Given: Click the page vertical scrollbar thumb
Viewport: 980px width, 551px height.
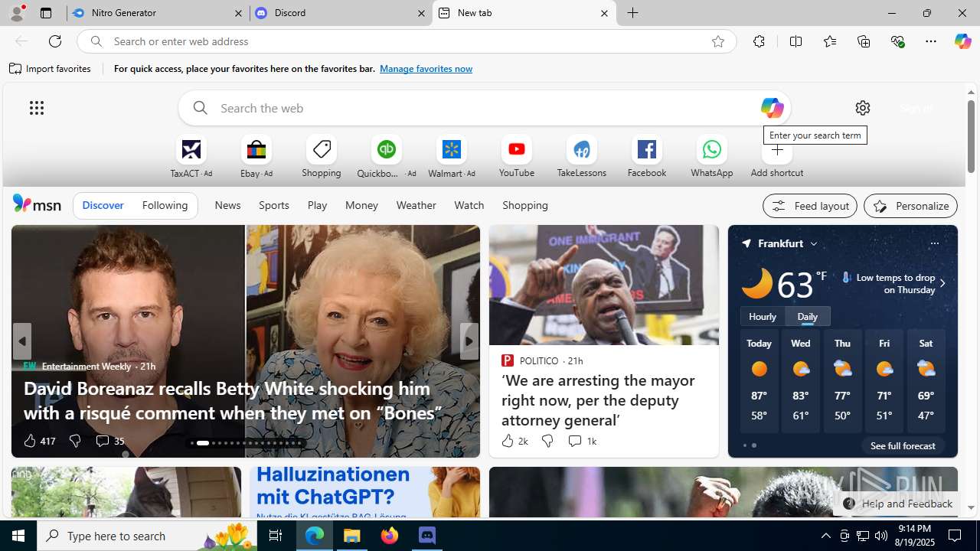Looking at the screenshot, I should (971, 136).
